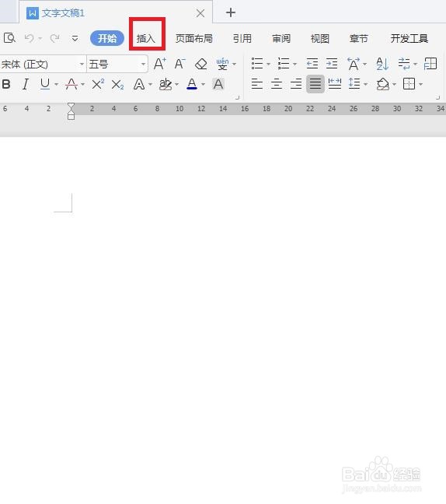This screenshot has height=504, width=446.
Task: Switch to the 引用 tab
Action: 242,38
